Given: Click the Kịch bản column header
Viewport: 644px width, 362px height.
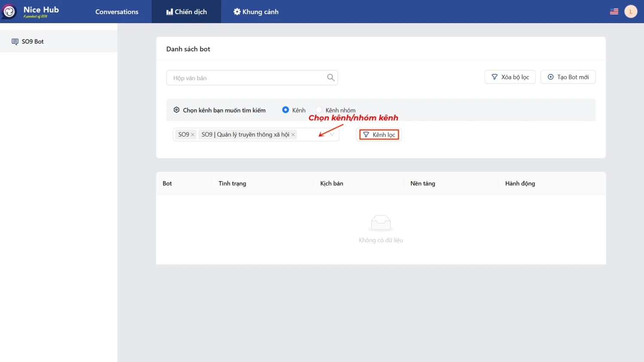Looking at the screenshot, I should coord(331,183).
